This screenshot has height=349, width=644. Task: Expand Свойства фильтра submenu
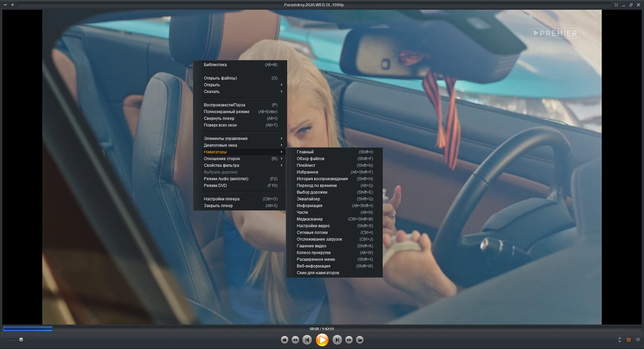tap(240, 165)
